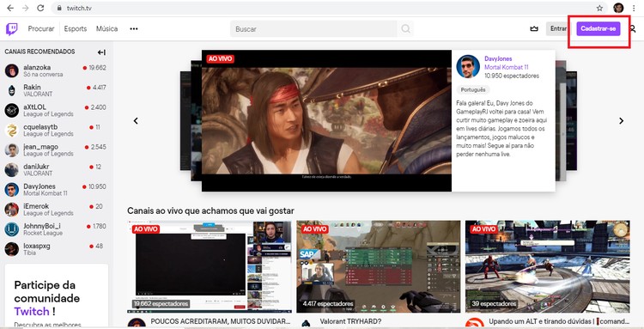The image size is (644, 329).
Task: Select daniJukr channel name in sidebar
Action: pyautogui.click(x=36, y=167)
